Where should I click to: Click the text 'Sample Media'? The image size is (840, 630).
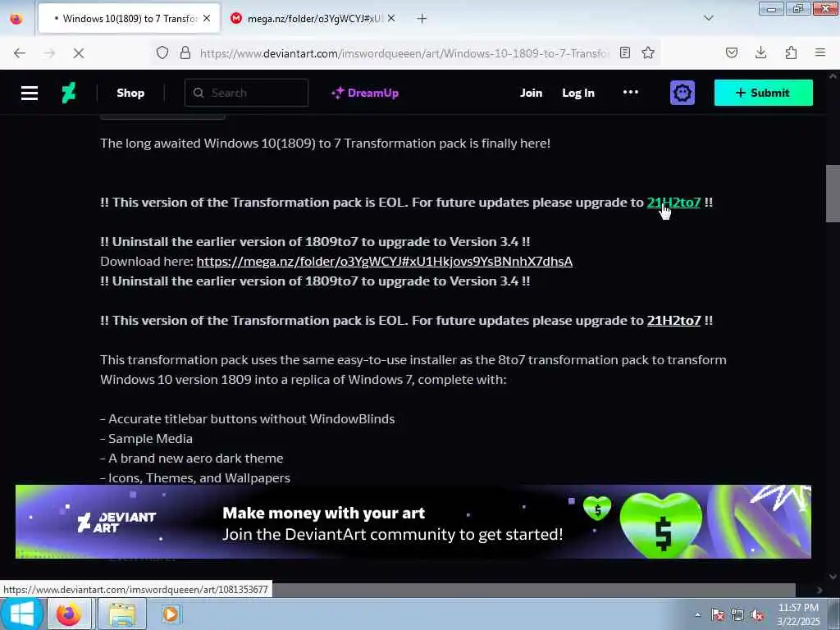[x=150, y=439]
